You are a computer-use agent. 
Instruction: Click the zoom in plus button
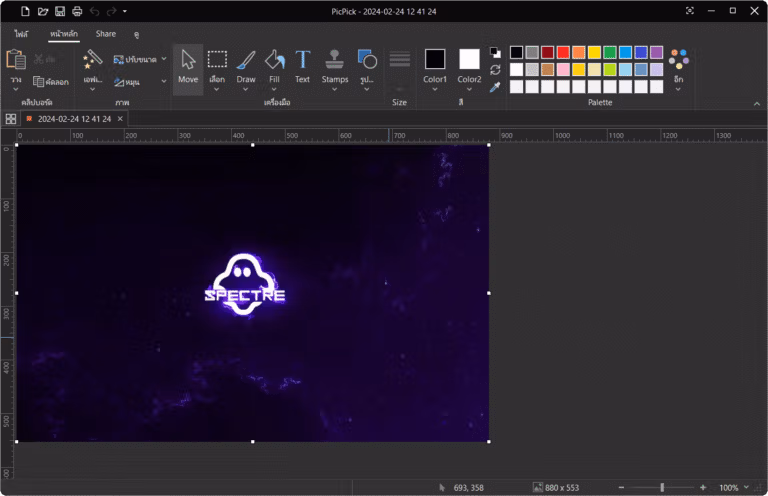pos(703,487)
